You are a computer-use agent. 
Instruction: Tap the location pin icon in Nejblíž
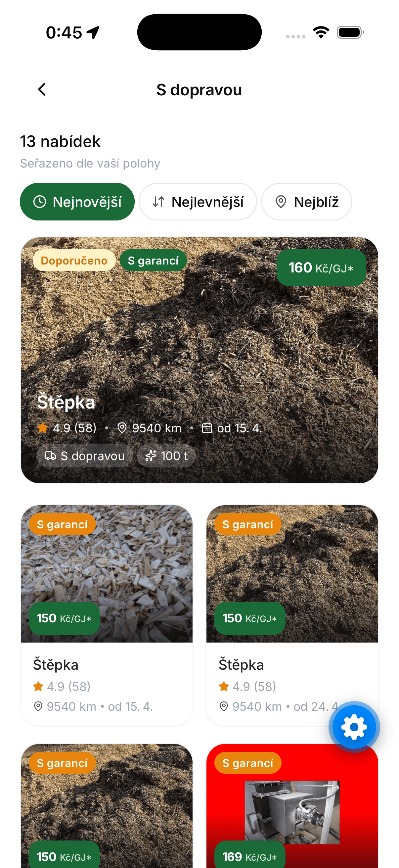point(281,202)
